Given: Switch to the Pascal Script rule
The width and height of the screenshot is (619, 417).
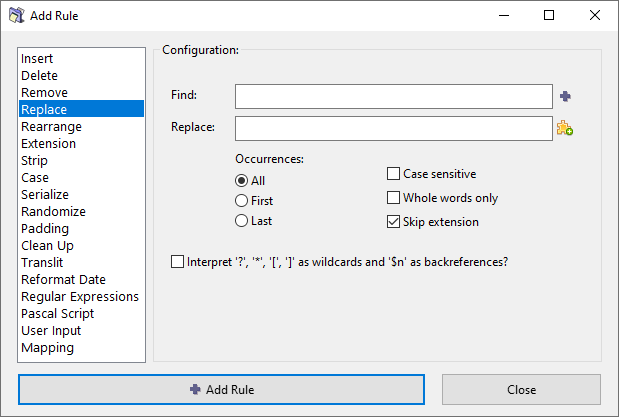Looking at the screenshot, I should pyautogui.click(x=57, y=314).
